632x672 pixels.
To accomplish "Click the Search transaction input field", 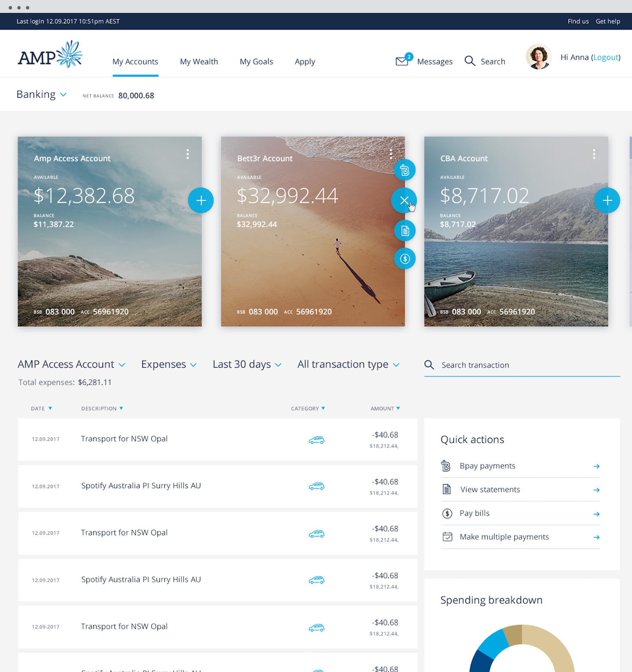I will pyautogui.click(x=522, y=365).
